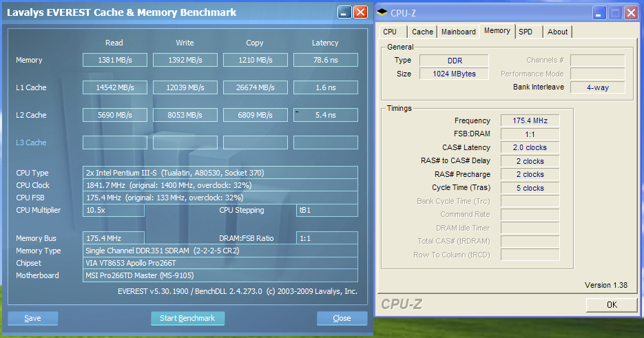Click the Chipset field VIA VT8653
The height and width of the screenshot is (338, 644).
pos(220,263)
